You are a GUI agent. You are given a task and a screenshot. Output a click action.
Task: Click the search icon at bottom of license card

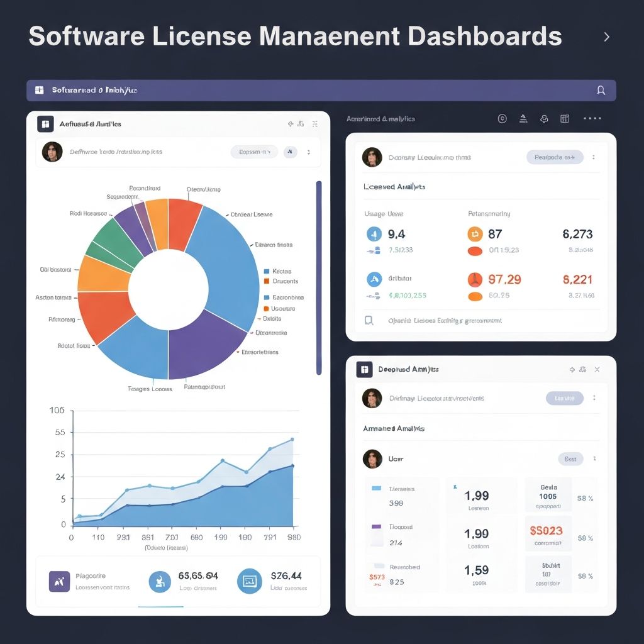(369, 321)
